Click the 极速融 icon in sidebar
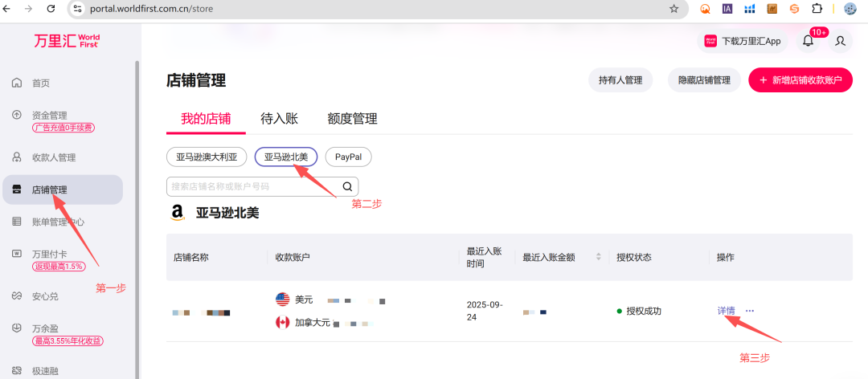 (17, 369)
